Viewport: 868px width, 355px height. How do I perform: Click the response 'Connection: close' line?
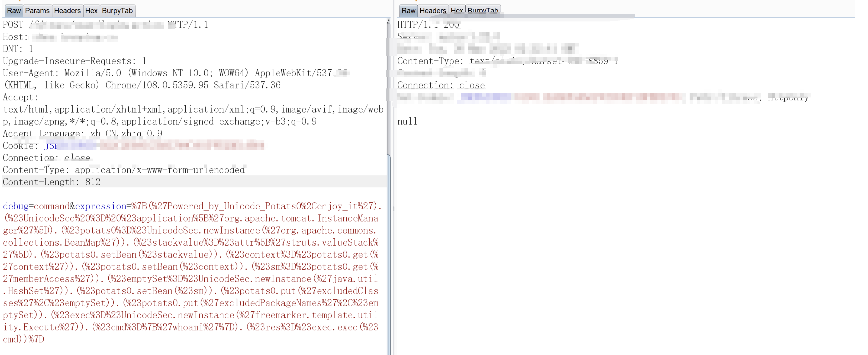(441, 85)
